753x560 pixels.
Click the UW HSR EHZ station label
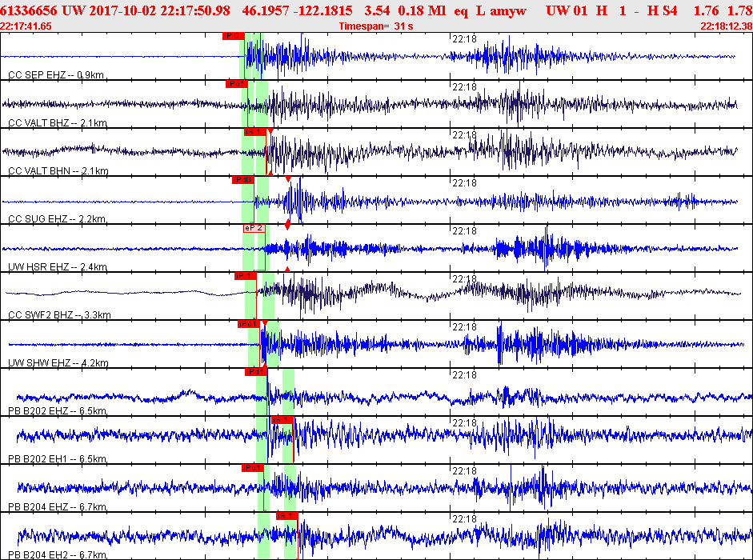pyautogui.click(x=58, y=266)
